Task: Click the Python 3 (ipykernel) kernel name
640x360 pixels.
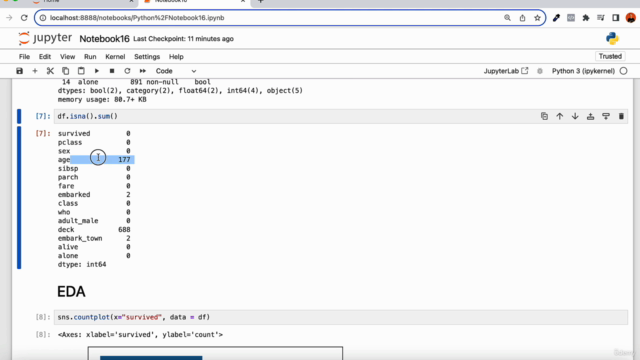Action: click(x=583, y=71)
